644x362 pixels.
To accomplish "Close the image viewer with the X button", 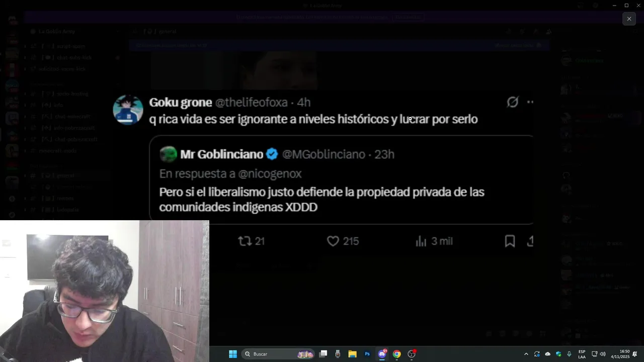I will tap(629, 19).
